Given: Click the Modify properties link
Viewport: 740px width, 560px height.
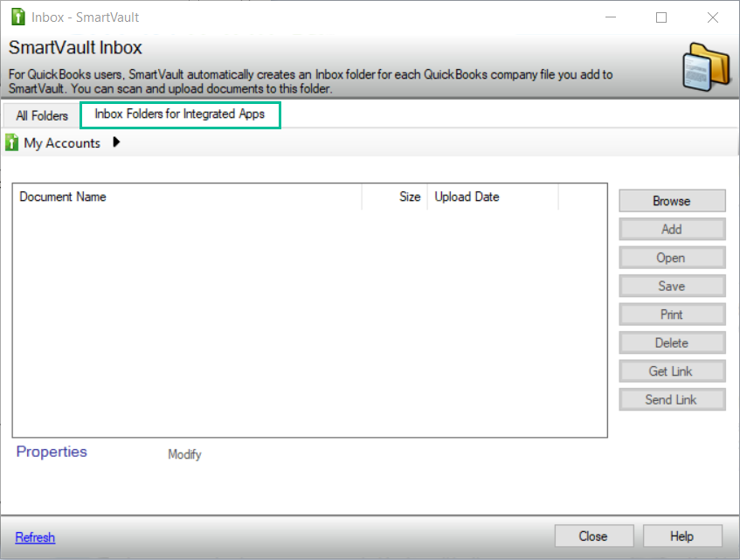Looking at the screenshot, I should coord(184,454).
